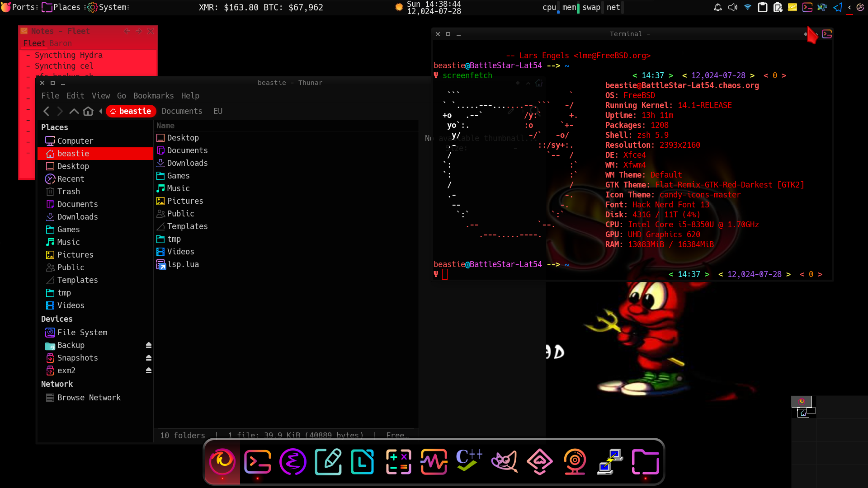Open Emacs from the dock

[x=292, y=461]
